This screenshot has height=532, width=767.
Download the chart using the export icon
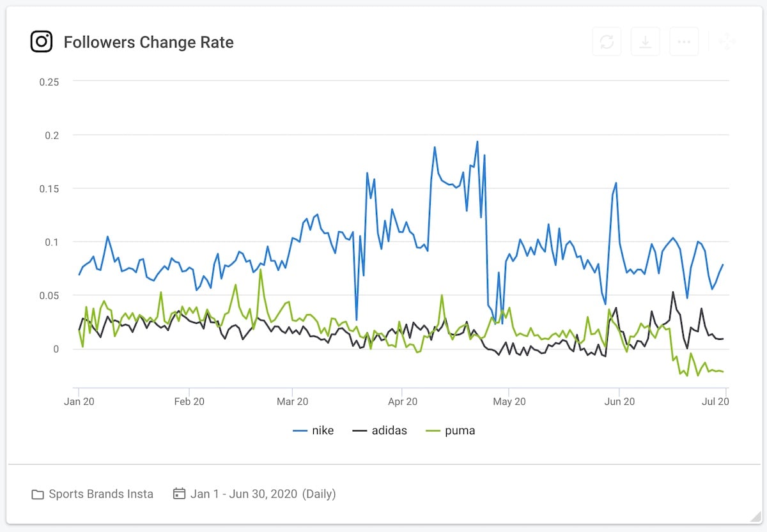tap(645, 41)
